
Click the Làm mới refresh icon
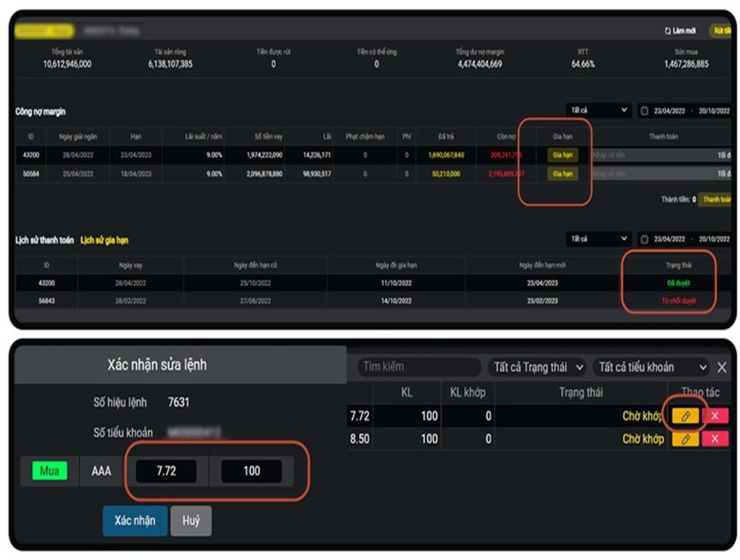tap(668, 31)
